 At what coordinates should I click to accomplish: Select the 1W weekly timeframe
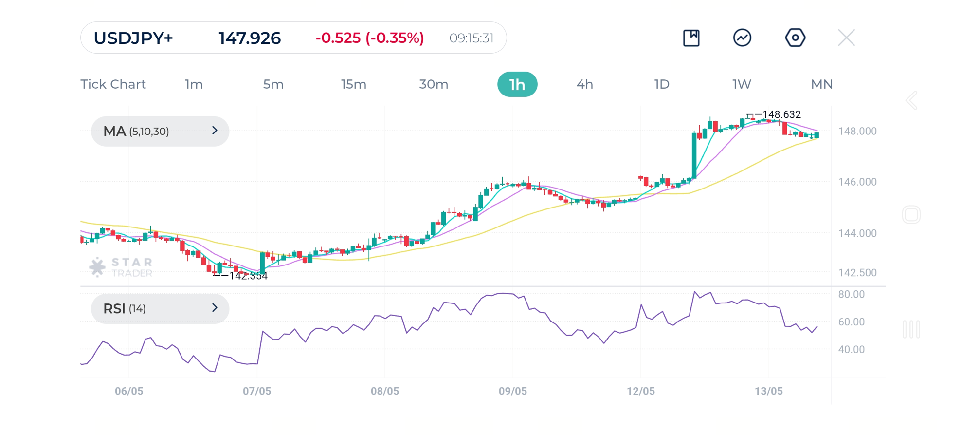pos(742,84)
